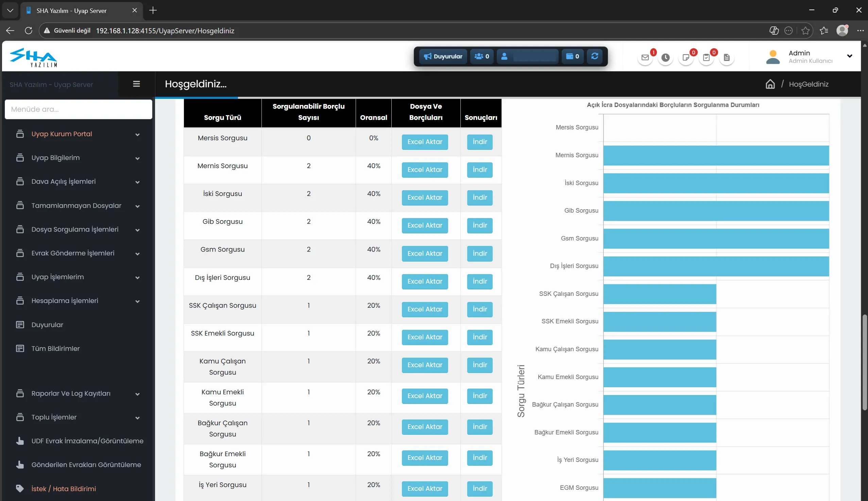Open Admin user dropdown arrow
The image size is (868, 501).
[849, 56]
